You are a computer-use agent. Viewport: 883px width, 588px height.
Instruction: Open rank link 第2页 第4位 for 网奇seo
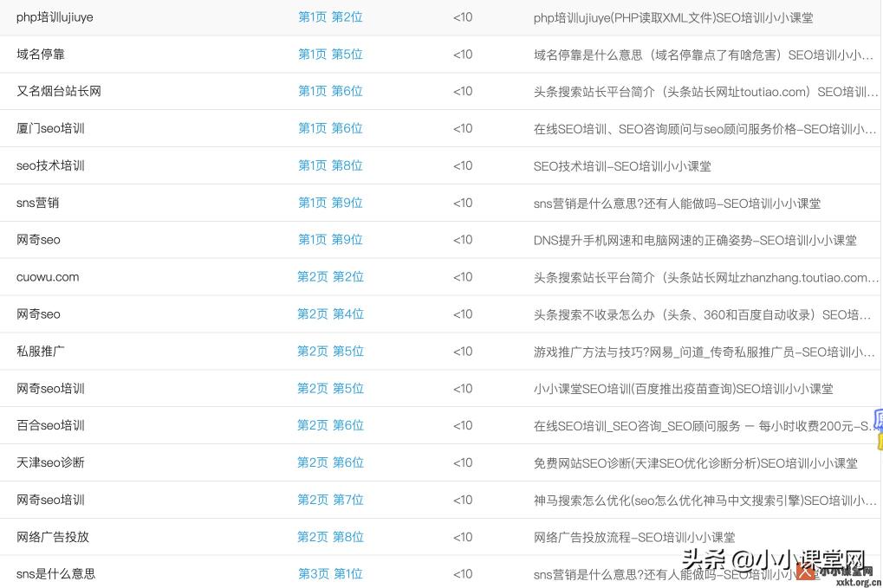click(330, 314)
